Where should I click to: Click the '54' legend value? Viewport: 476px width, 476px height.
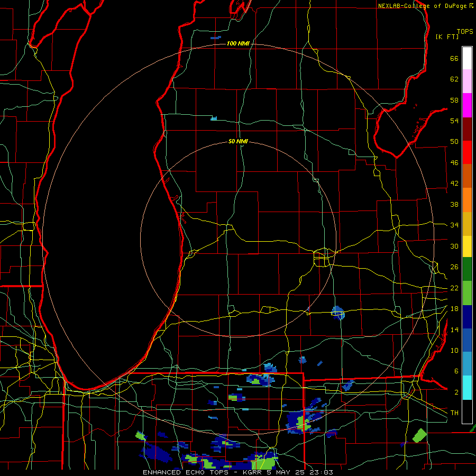tap(454, 121)
